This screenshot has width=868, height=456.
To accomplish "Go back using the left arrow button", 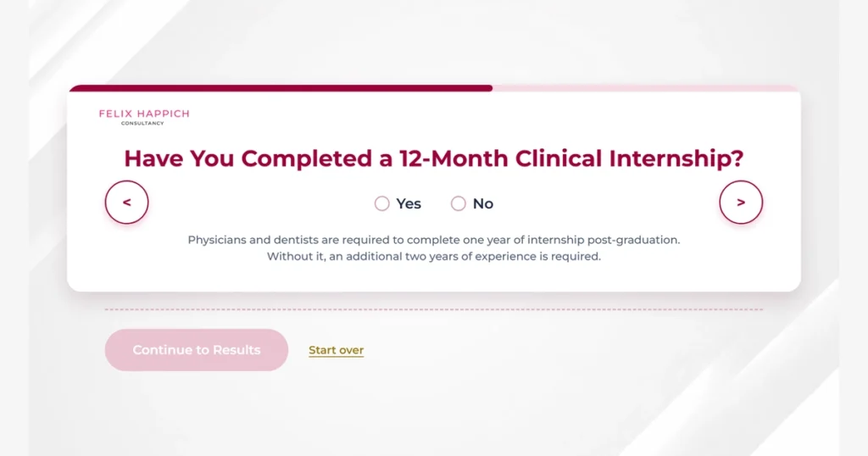I will (127, 202).
